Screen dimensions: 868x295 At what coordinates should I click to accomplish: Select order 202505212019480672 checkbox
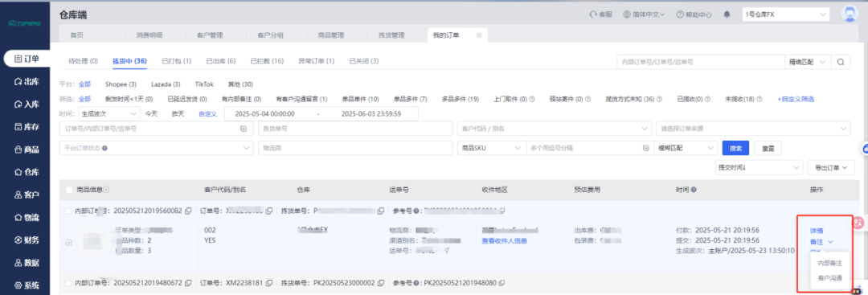68,283
